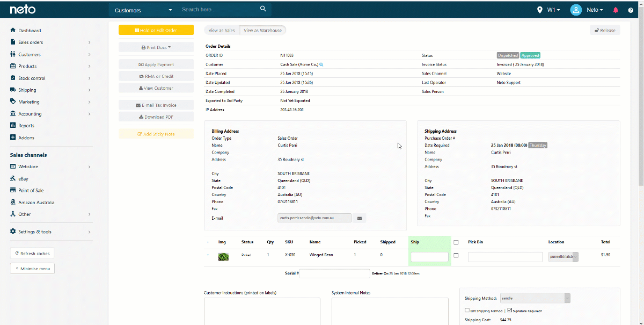Click the help question mark icon
Screen dimensions: 644x325
(x=631, y=10)
